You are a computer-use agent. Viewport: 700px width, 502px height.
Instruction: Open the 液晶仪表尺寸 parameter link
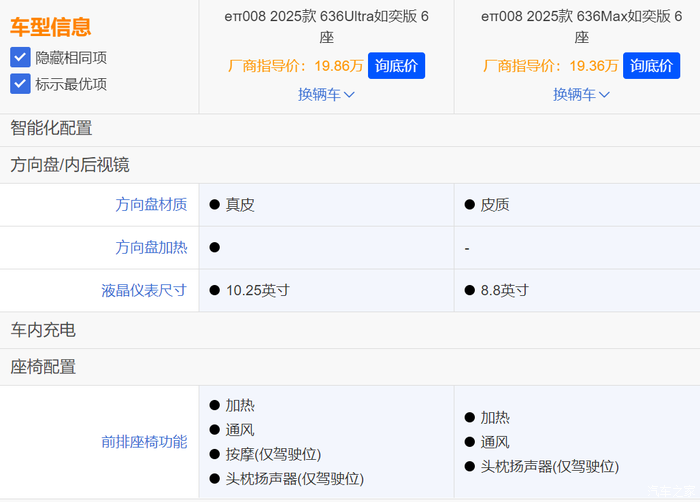pos(144,290)
